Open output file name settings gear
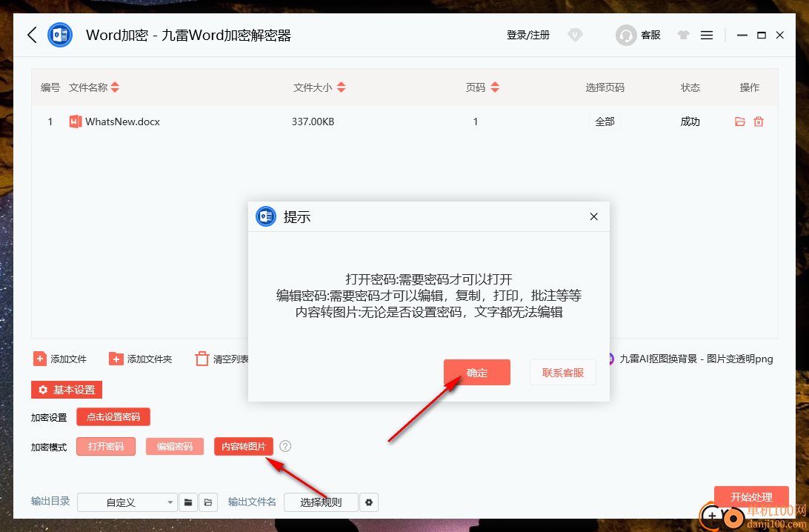The image size is (809, 532). pyautogui.click(x=369, y=502)
